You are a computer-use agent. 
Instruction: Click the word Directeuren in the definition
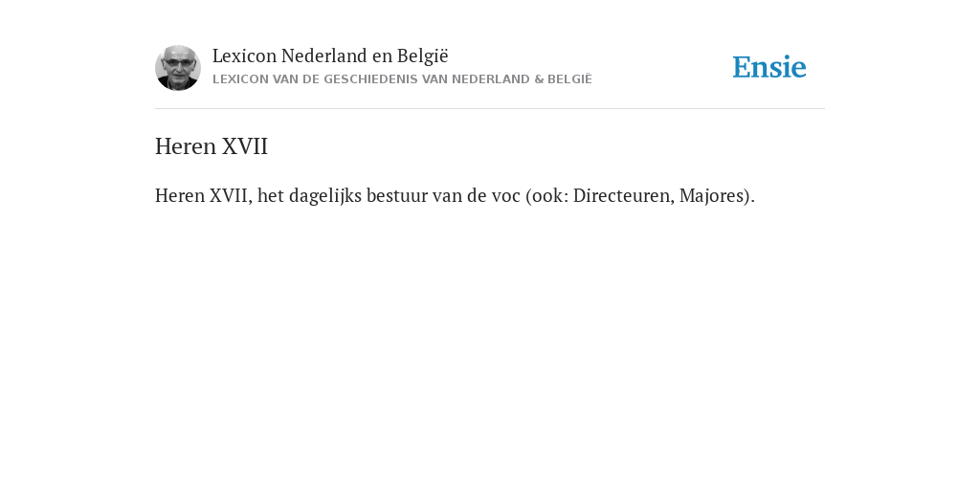[x=622, y=195]
